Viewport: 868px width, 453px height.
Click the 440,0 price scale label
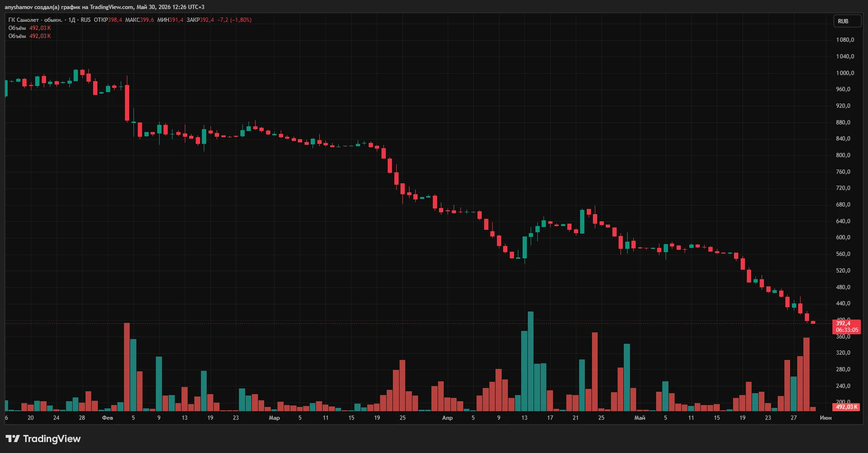click(x=843, y=303)
